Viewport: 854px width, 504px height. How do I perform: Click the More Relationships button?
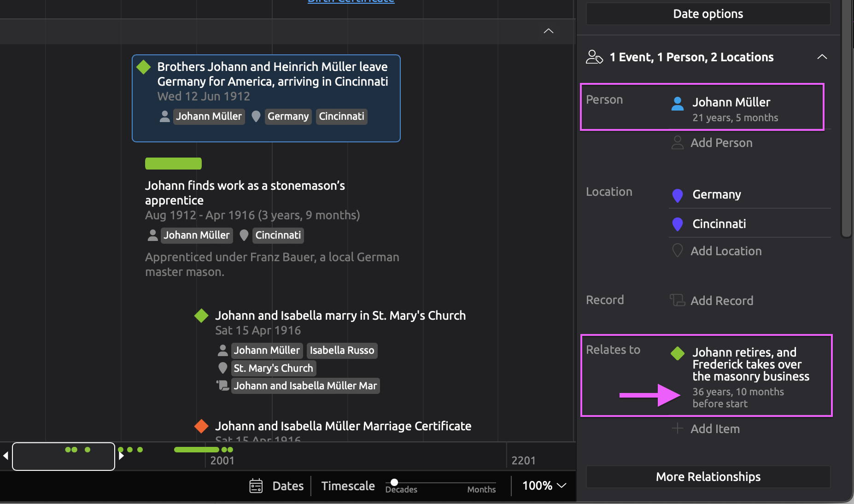(x=708, y=477)
